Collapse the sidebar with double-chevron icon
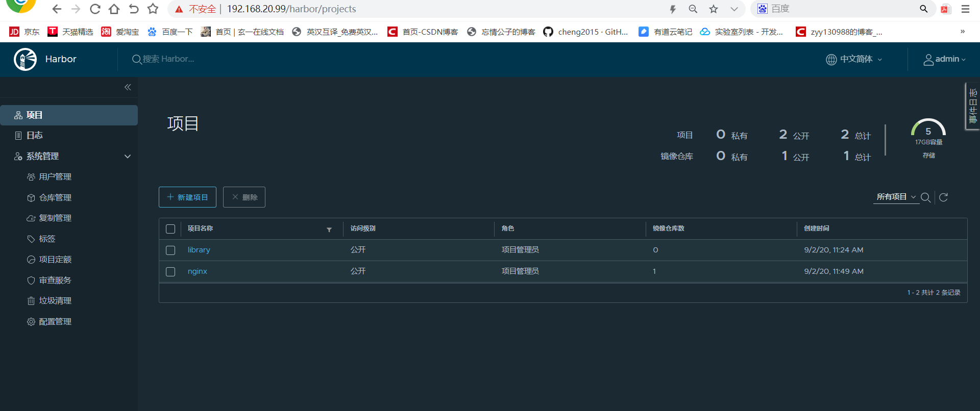Viewport: 980px width, 411px height. pos(128,87)
